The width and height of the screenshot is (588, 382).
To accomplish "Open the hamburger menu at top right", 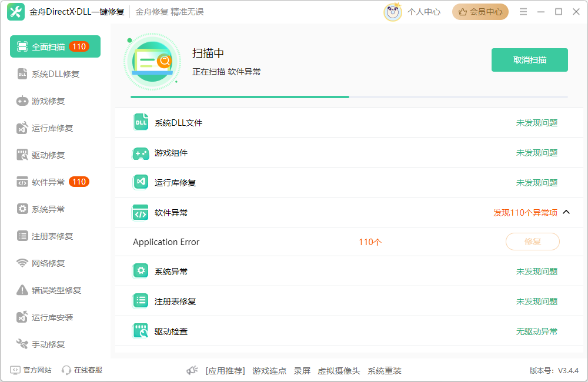I will [x=523, y=11].
